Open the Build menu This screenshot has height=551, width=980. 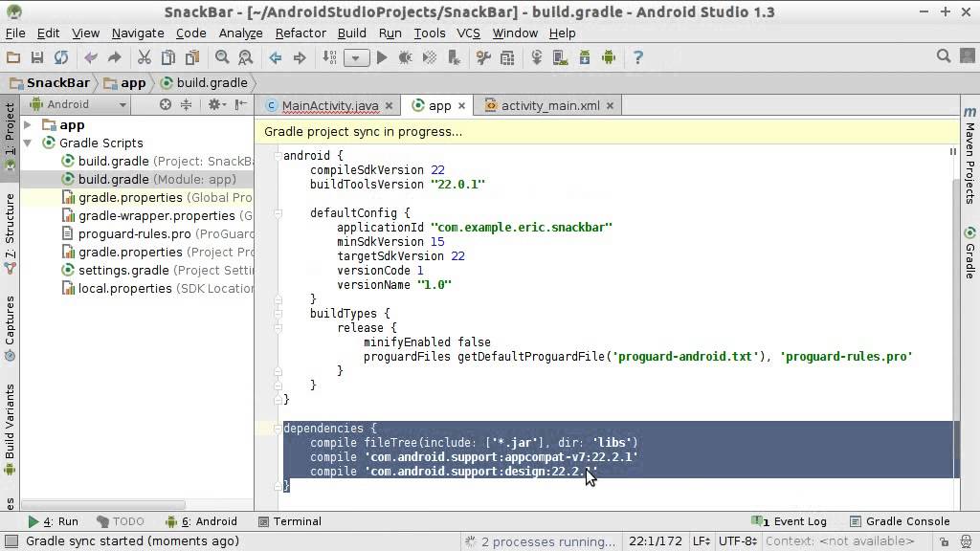point(352,33)
